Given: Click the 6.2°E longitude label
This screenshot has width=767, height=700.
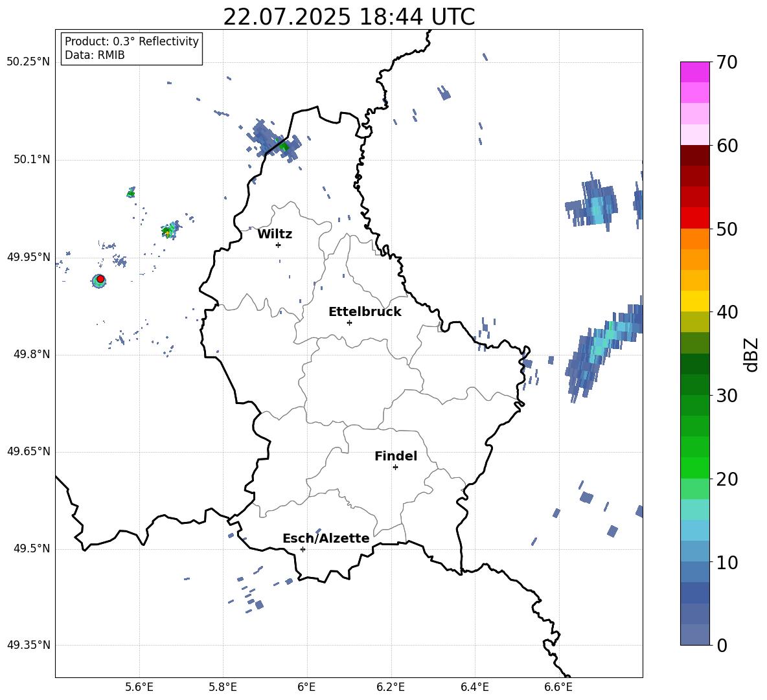Looking at the screenshot, I should tap(391, 687).
